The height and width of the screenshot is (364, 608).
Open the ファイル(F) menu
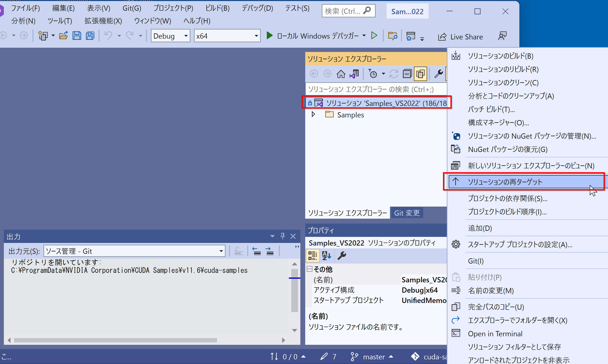25,8
